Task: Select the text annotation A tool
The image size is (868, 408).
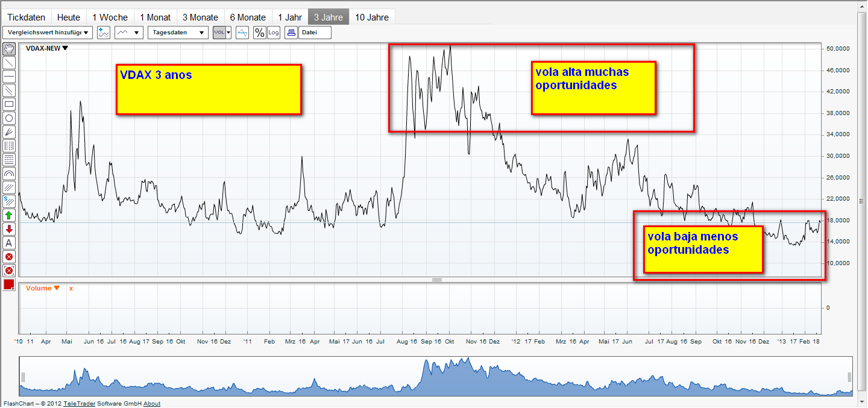Action: (x=9, y=243)
